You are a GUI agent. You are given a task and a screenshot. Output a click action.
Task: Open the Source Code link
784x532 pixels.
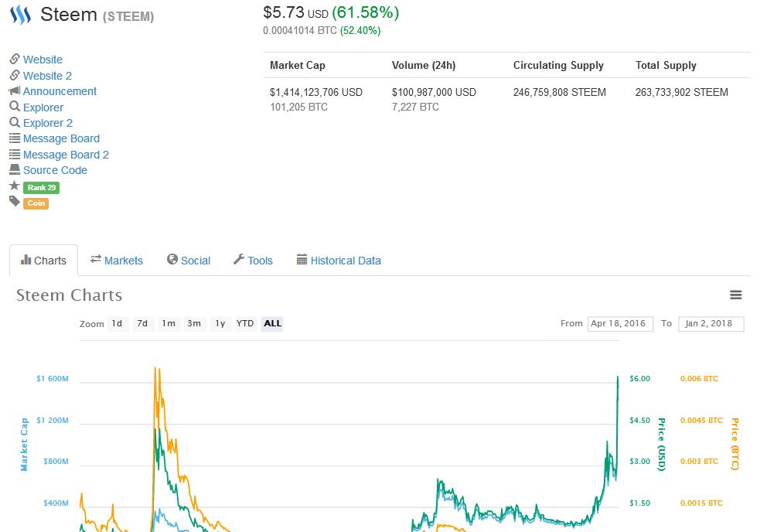coord(55,170)
